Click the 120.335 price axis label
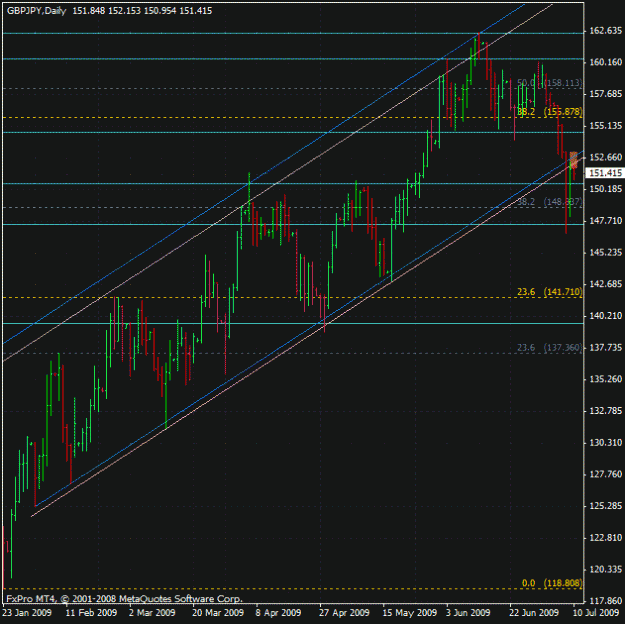625x624 pixels. coord(605,569)
